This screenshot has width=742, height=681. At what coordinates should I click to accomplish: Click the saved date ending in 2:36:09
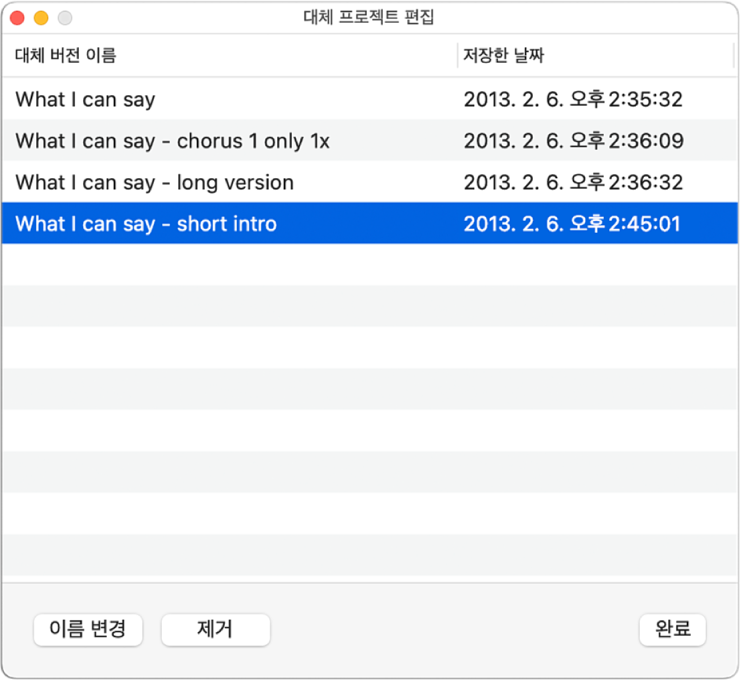click(573, 141)
